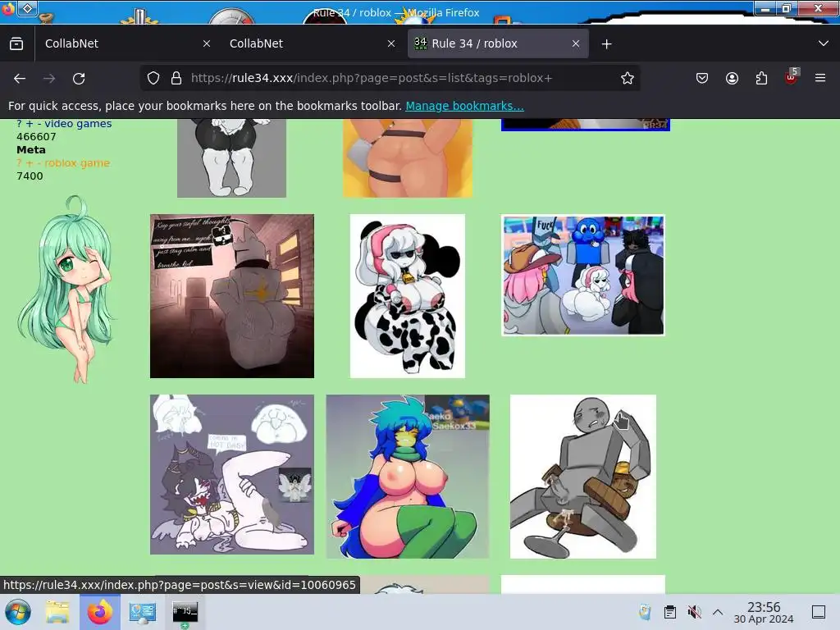Click the Meta heading in sidebar

click(31, 150)
